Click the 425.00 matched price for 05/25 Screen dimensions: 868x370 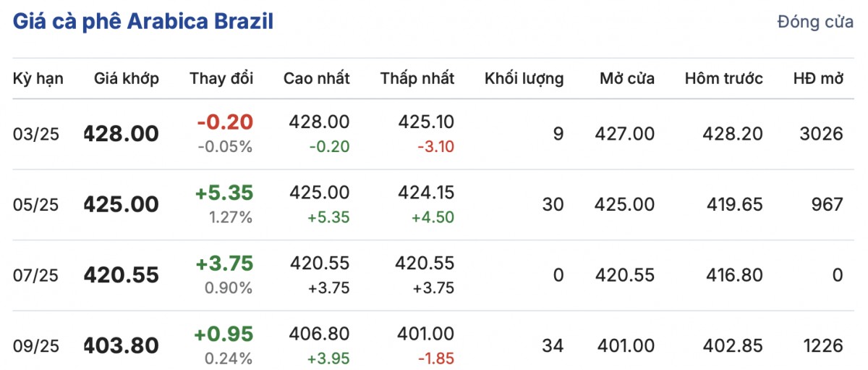[122, 205]
